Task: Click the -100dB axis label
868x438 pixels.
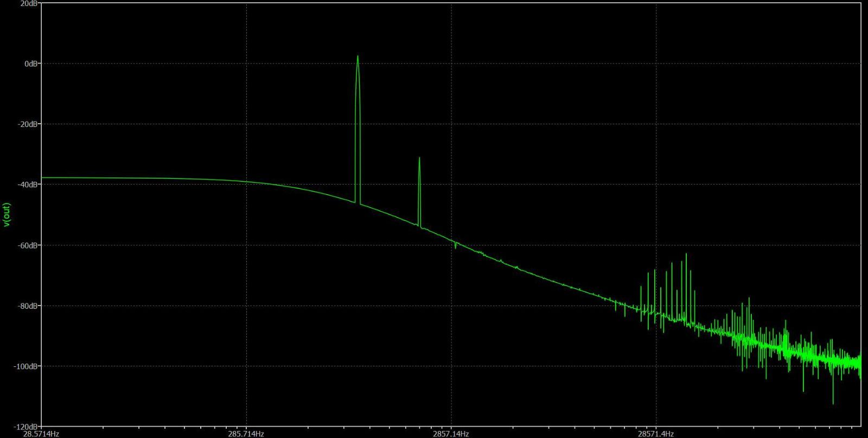Action: coord(25,366)
